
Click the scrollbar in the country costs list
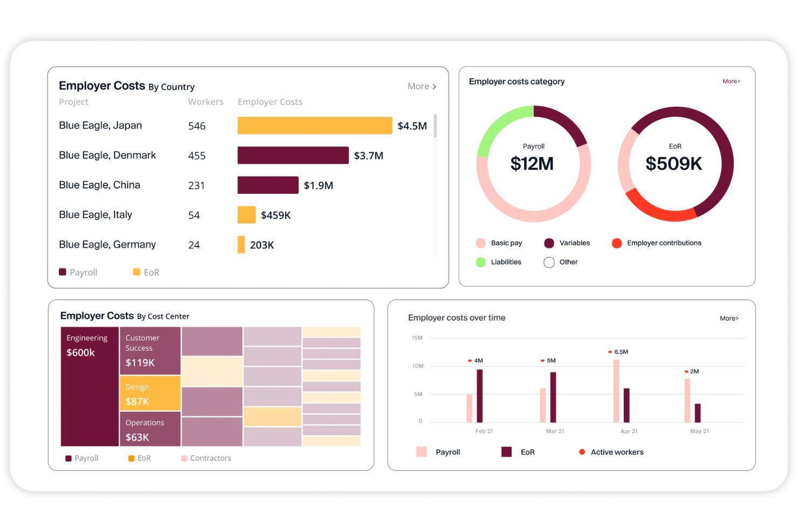pyautogui.click(x=435, y=126)
